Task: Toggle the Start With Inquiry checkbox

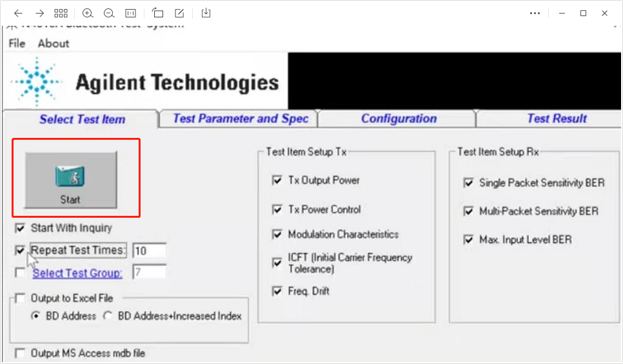Action: point(19,228)
